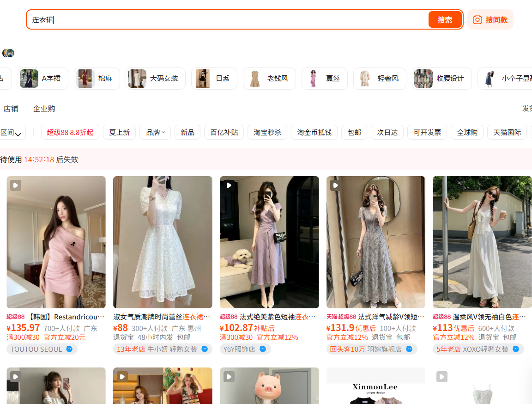Click chat icon next to TOUTOU SEOUL shop
Viewport: 532px width, 404px height.
tap(69, 349)
